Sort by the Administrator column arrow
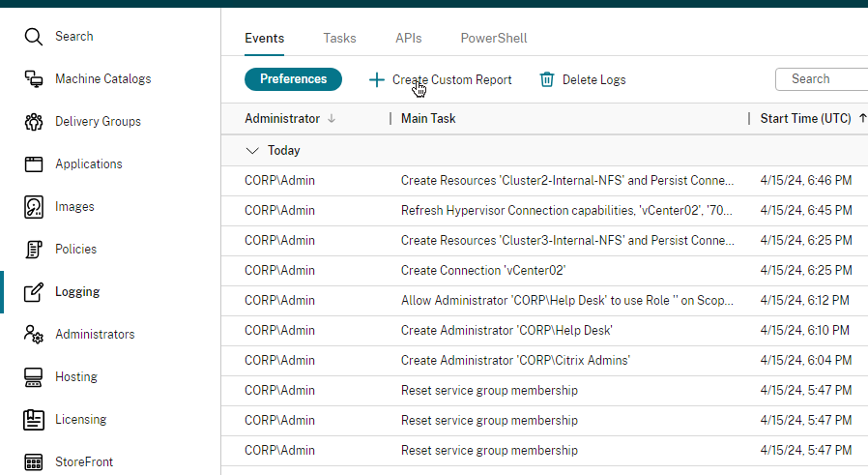Screen dimensions: 868x475 333,119
